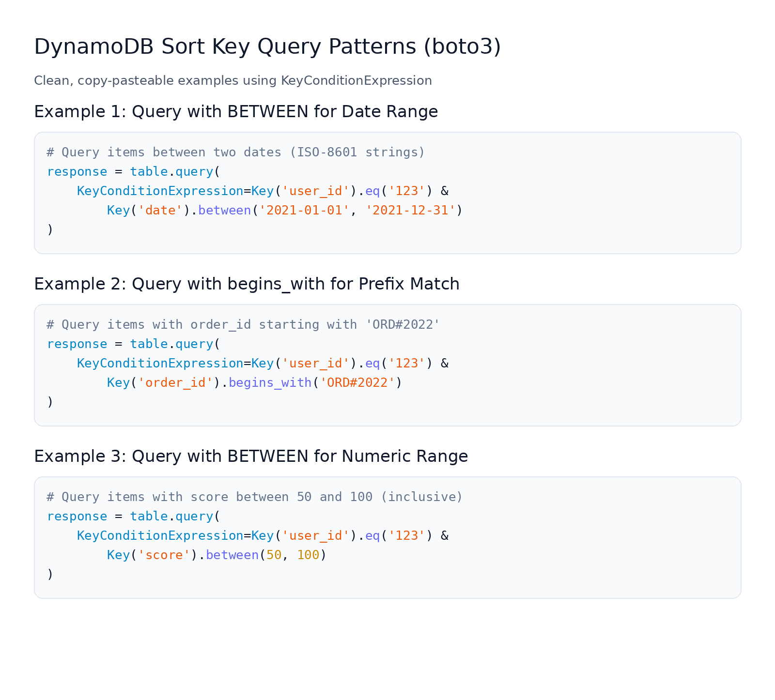
Task: Select the Example 1 BETWEEN Date Range heading
Action: click(x=236, y=112)
